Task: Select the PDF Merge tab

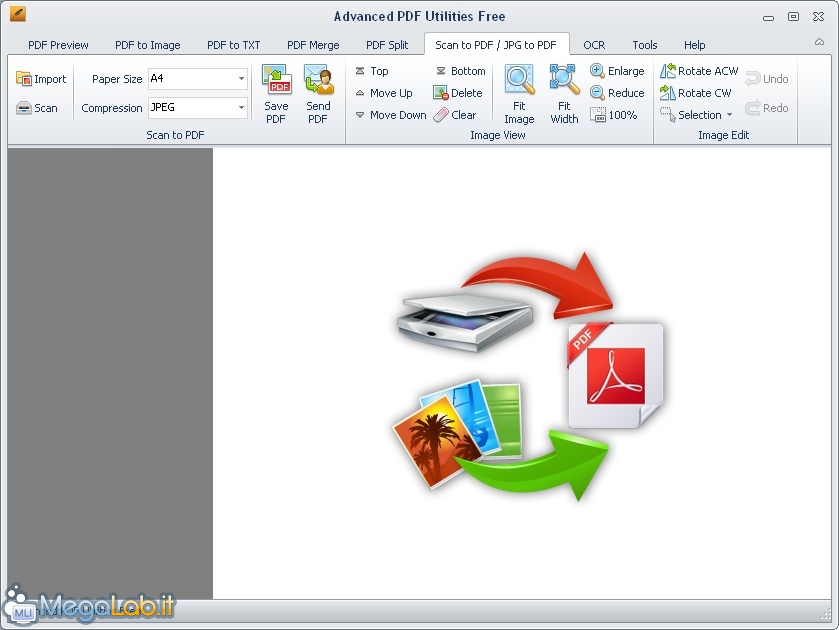Action: [x=313, y=45]
